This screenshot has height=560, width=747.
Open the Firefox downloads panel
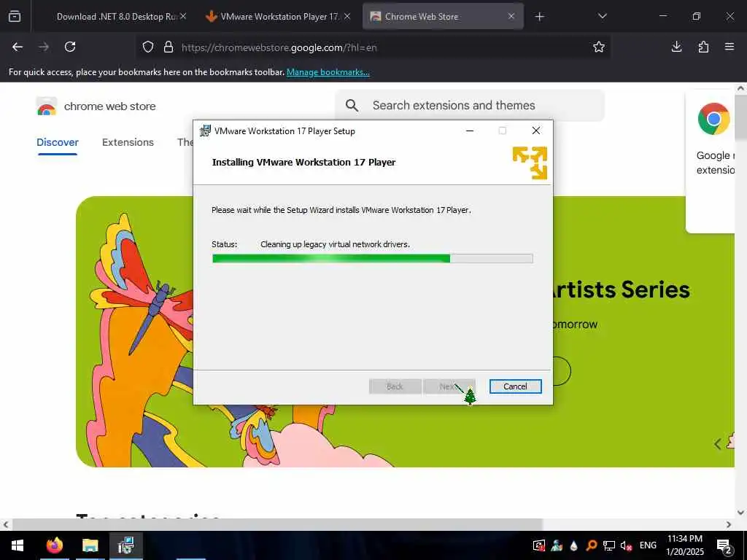click(x=676, y=47)
